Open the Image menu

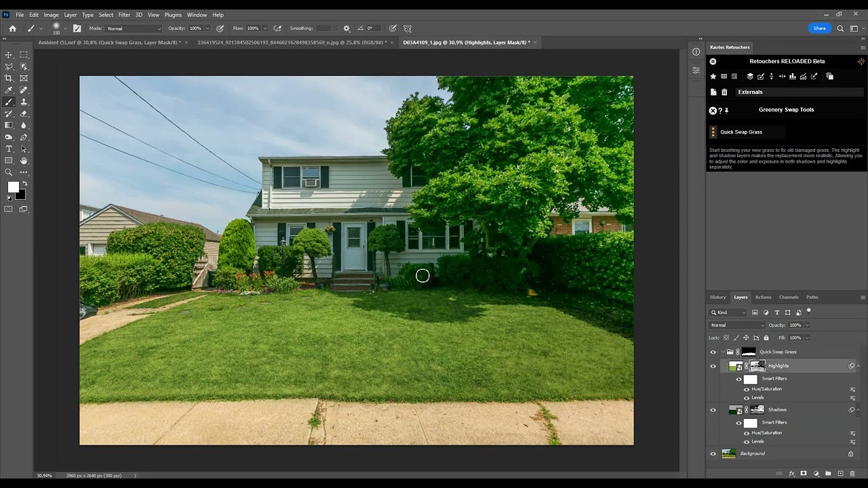coord(51,14)
